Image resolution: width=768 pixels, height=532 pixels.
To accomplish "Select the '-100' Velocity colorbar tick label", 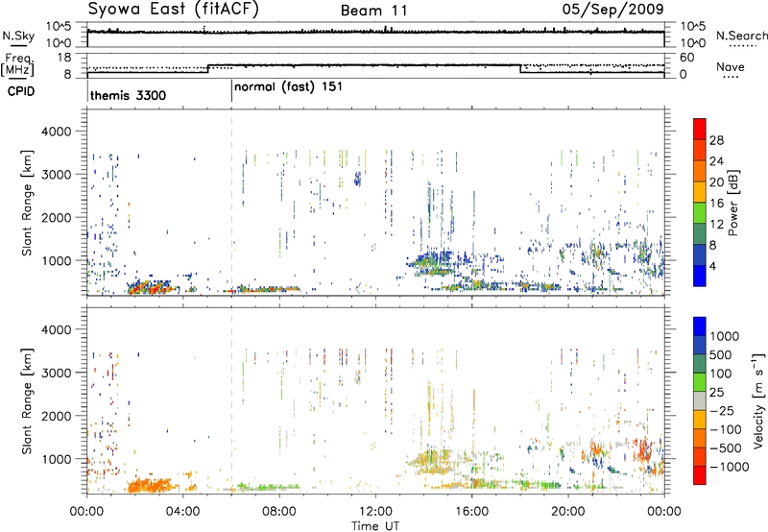I will pyautogui.click(x=728, y=429).
